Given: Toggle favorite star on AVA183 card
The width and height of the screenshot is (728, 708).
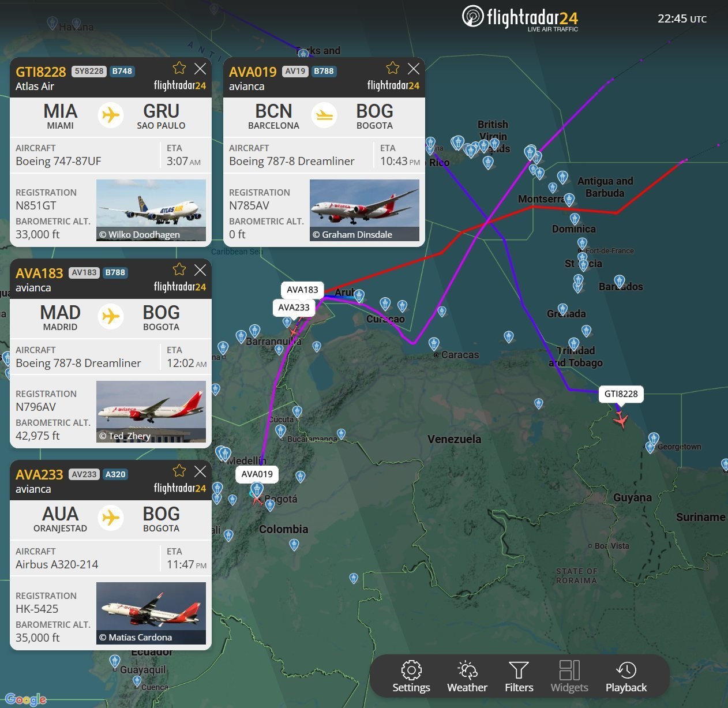Looking at the screenshot, I should pyautogui.click(x=179, y=270).
